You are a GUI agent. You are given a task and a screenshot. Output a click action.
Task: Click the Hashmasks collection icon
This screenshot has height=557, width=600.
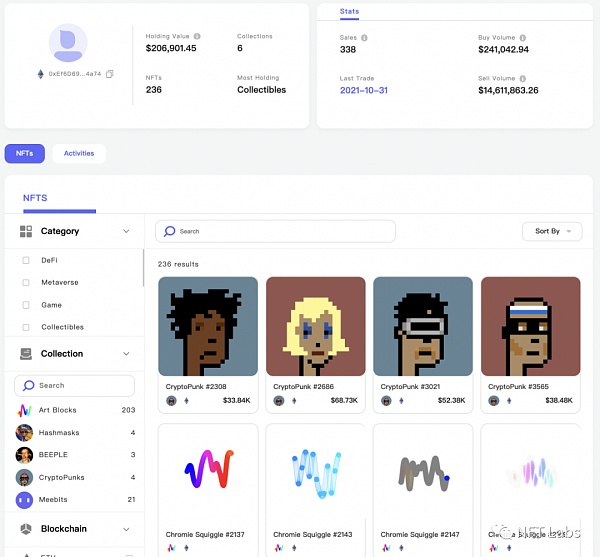[24, 432]
